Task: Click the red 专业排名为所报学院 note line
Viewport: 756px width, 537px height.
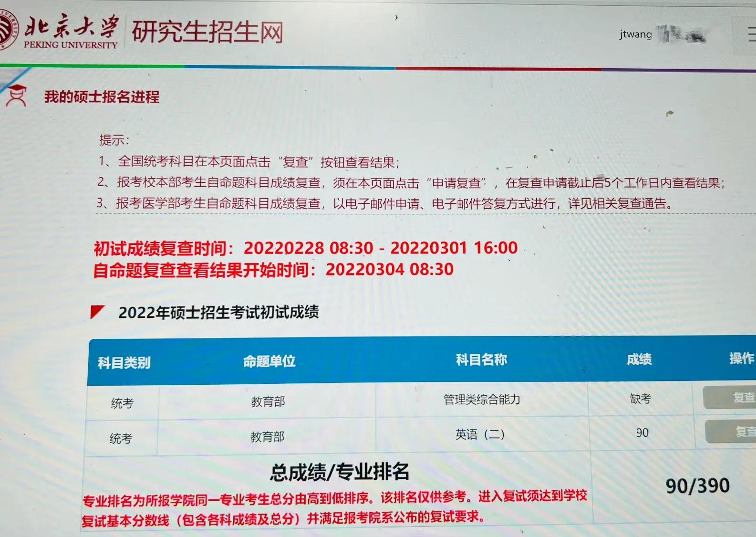Action: [x=335, y=498]
